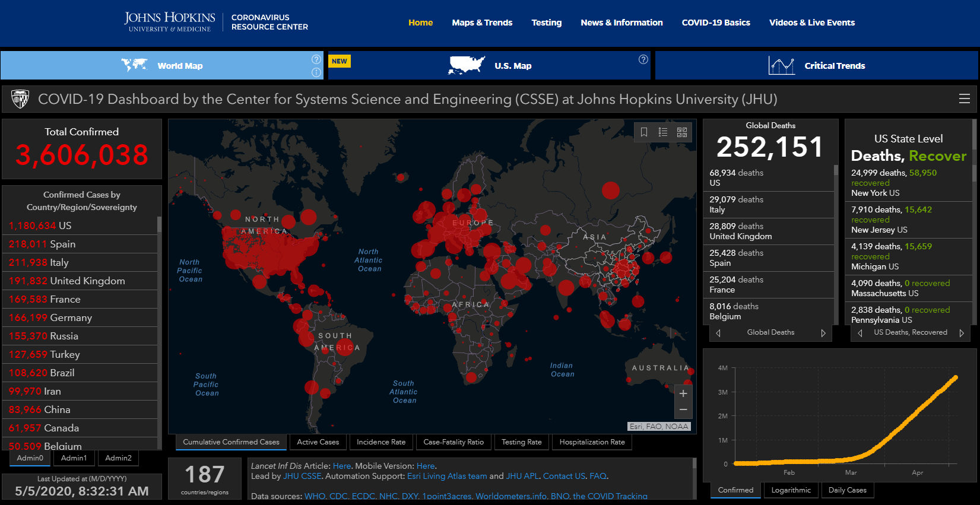Open the map legend list icon
This screenshot has height=505, width=980.
pos(663,132)
